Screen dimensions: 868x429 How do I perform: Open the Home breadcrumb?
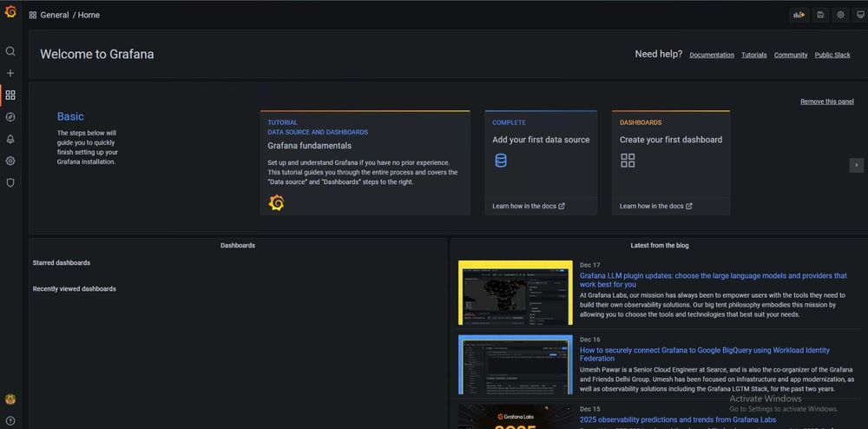(89, 15)
